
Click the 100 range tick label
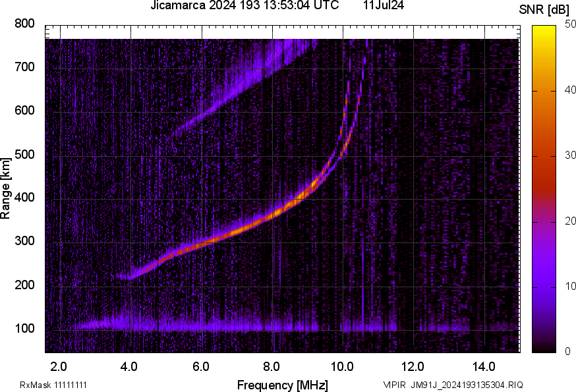click(24, 328)
